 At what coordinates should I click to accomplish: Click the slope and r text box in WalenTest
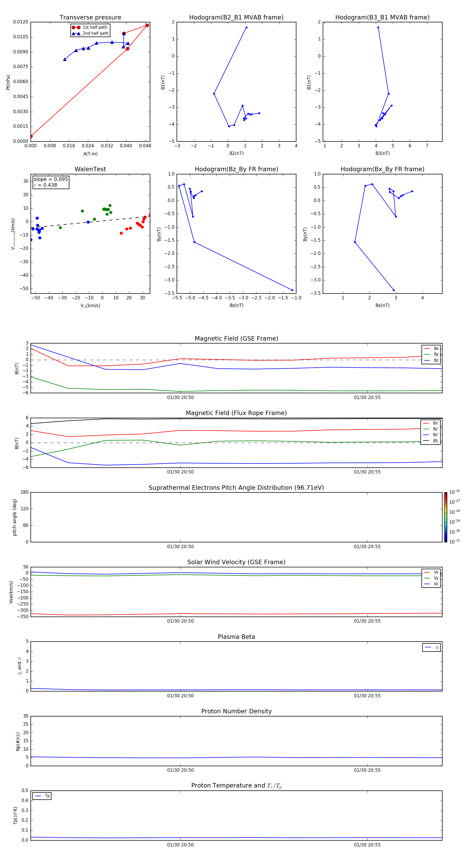pos(50,182)
